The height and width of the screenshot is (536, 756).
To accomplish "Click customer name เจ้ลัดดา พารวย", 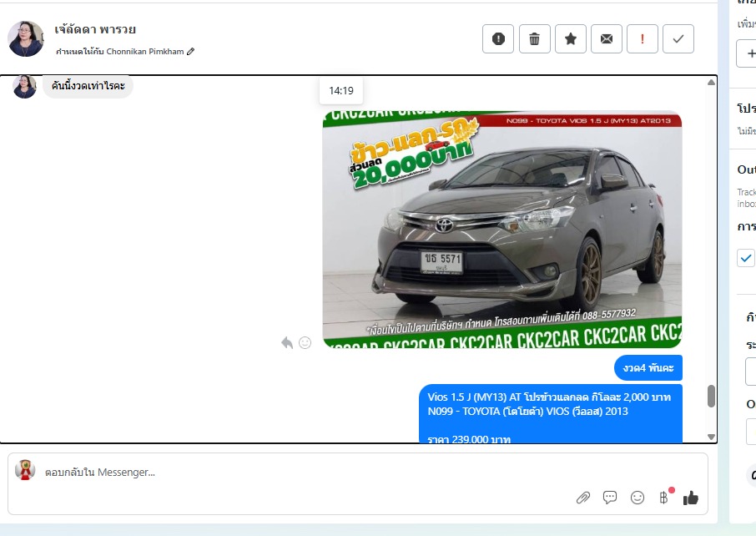I will pyautogui.click(x=95, y=29).
